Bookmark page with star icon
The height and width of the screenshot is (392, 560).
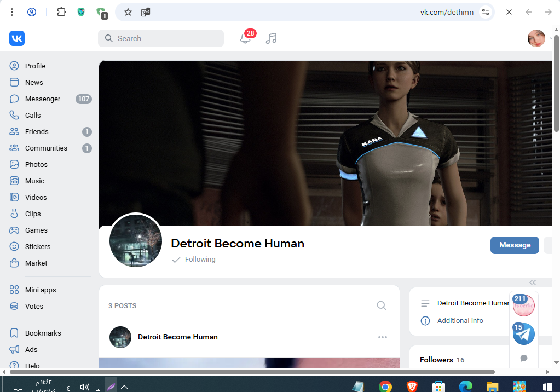tap(128, 12)
